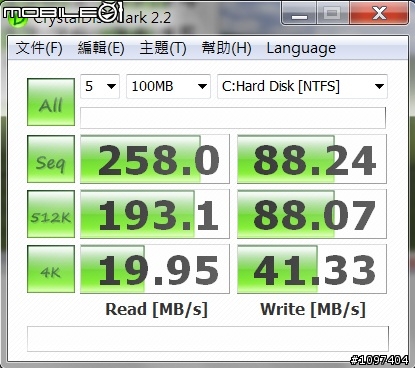The image size is (415, 368).
Task: Close the CrystalDiskMark window
Action: [x=379, y=13]
